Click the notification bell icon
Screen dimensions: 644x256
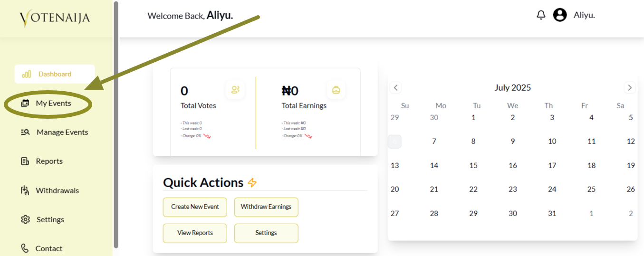(x=541, y=15)
